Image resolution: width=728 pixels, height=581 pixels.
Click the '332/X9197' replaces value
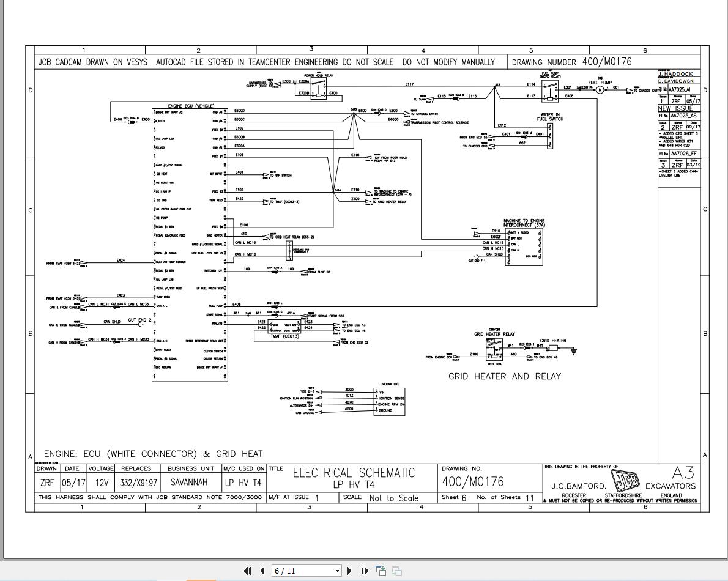point(138,483)
